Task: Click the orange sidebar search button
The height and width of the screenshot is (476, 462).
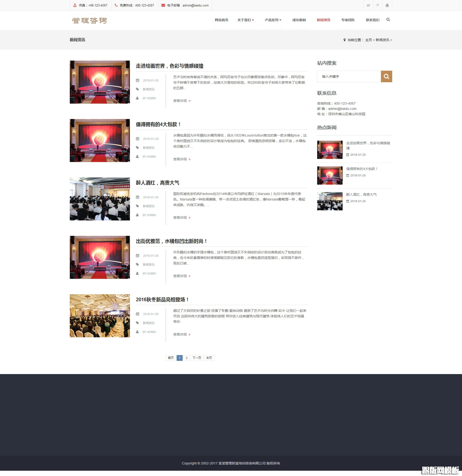Action: pyautogui.click(x=386, y=76)
